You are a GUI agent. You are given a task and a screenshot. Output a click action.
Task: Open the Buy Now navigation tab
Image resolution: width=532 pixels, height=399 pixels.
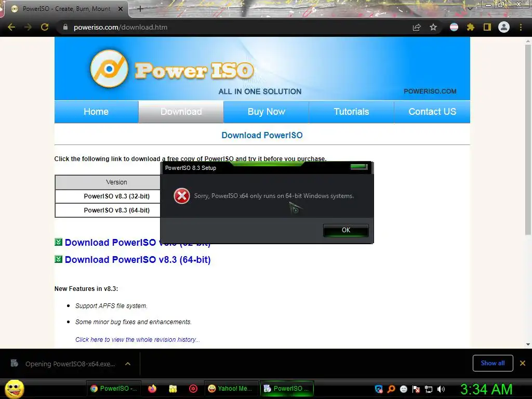coord(267,112)
